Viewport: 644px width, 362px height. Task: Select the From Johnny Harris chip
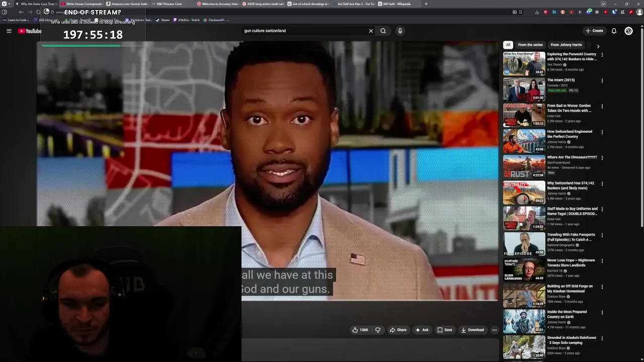[x=566, y=45]
